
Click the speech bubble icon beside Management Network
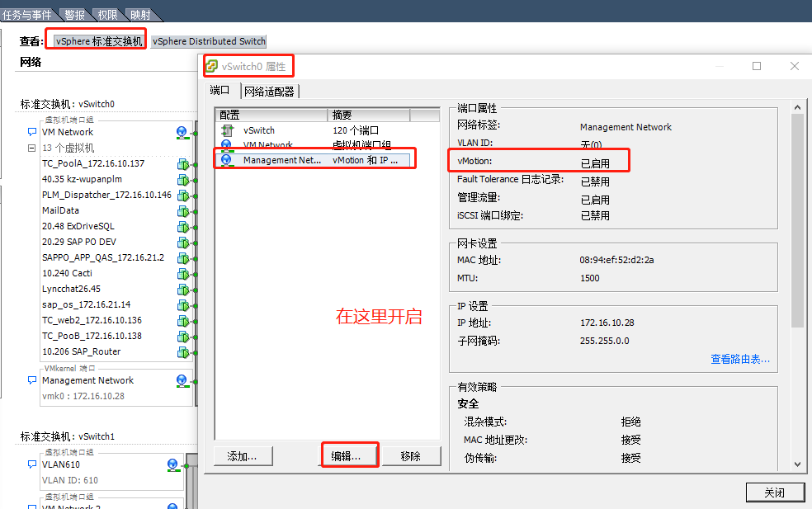pyautogui.click(x=32, y=380)
